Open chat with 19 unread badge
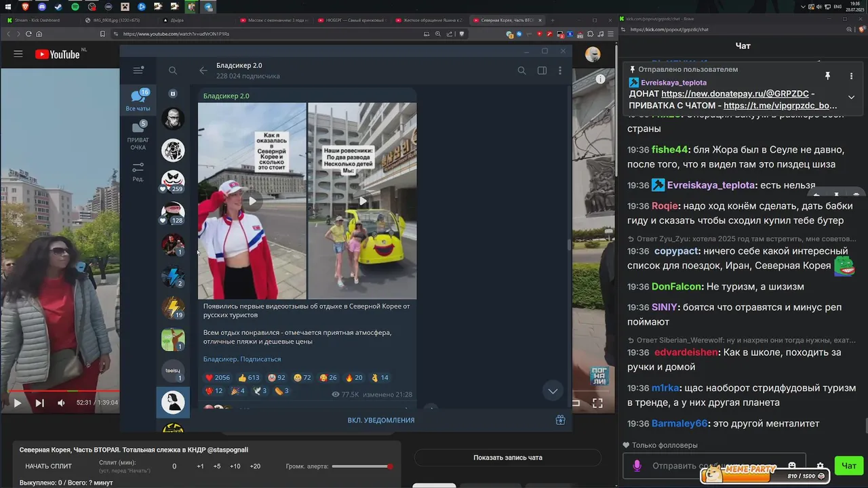Viewport: 868px width, 488px height. click(173, 308)
